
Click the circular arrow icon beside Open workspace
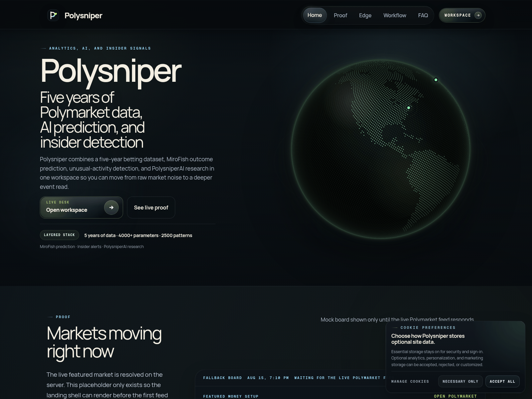click(111, 207)
